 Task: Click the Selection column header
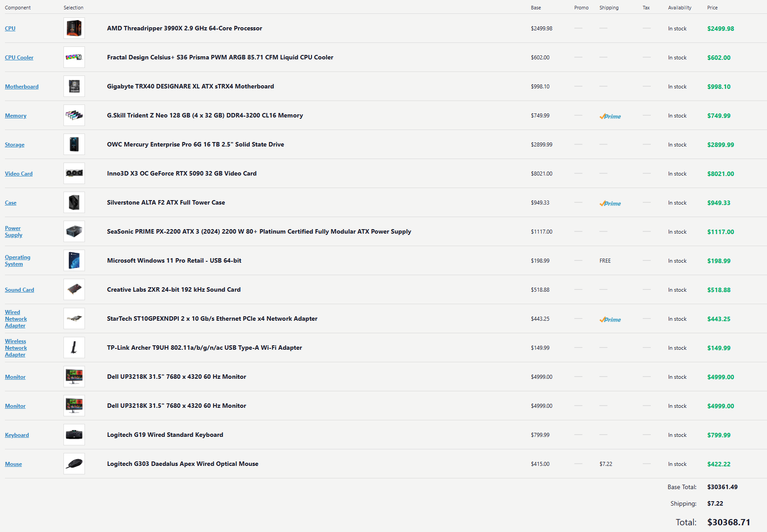(73, 8)
